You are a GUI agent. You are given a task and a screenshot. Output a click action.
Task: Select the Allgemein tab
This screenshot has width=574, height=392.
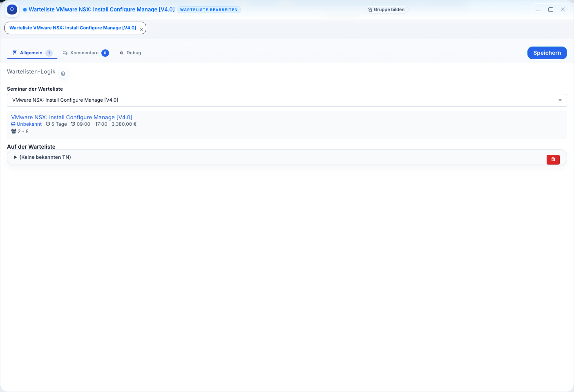31,53
